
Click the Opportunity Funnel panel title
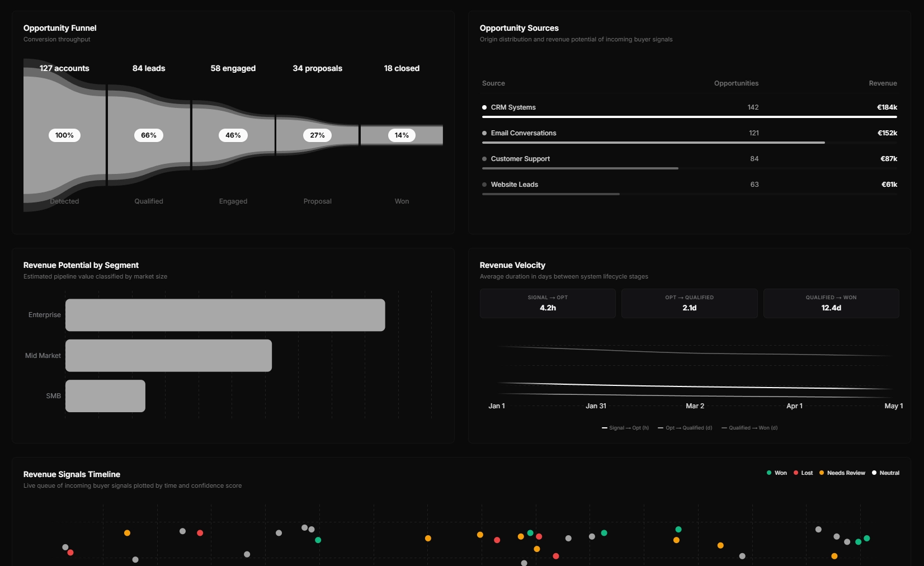tap(60, 28)
